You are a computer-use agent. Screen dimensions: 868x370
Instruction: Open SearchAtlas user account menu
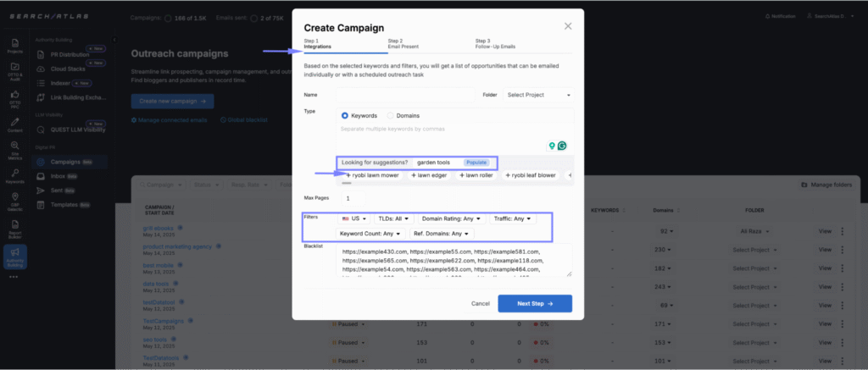point(829,16)
